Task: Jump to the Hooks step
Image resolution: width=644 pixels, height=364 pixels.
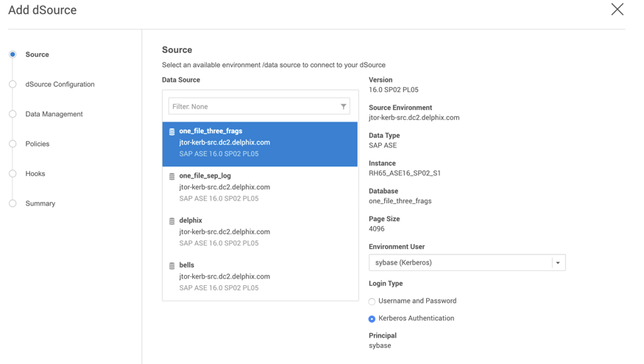Action: tap(35, 174)
